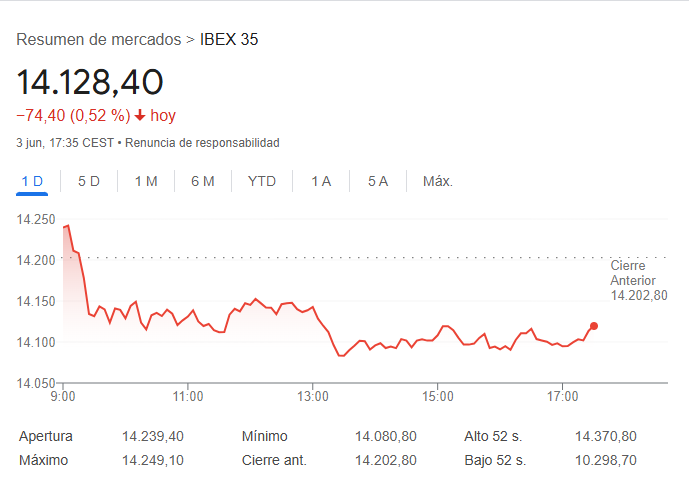Click the Alto 52 s. value

tap(605, 437)
